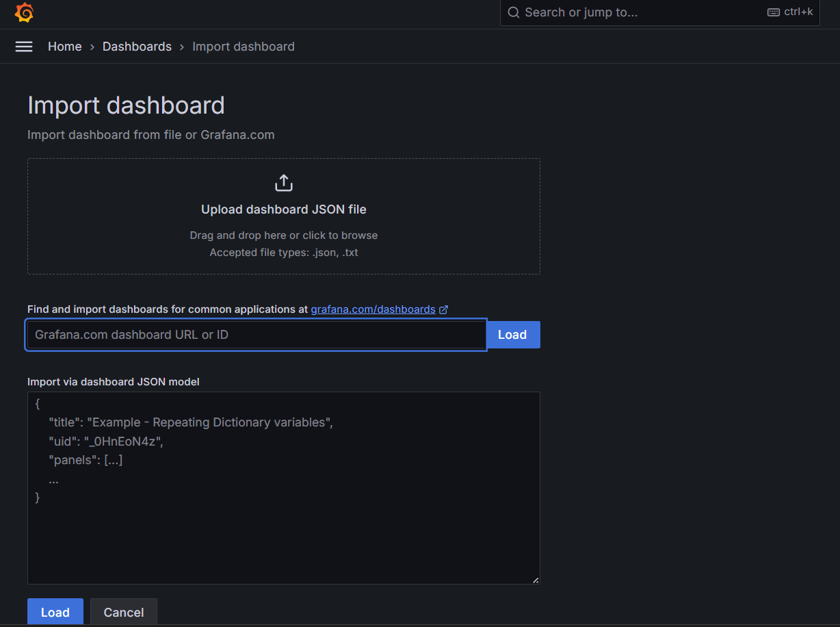Focus the Search or jump to field
This screenshot has width=840, height=627.
(636, 12)
